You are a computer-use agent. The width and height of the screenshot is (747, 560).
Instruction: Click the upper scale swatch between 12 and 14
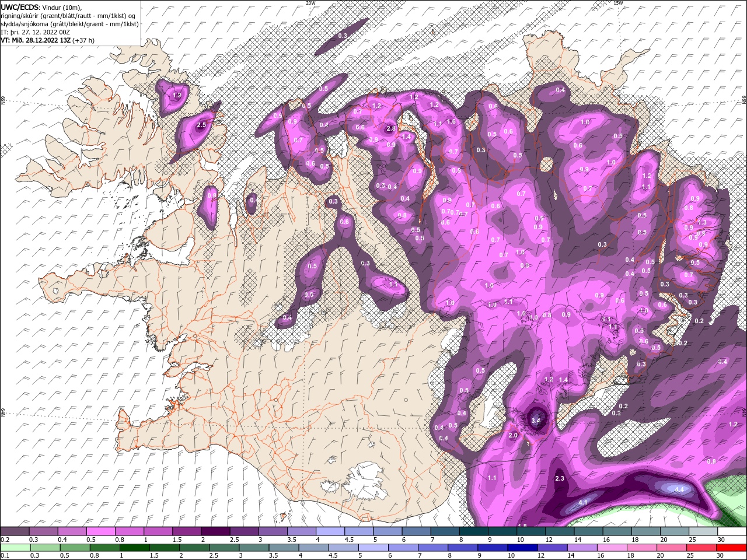[560, 531]
